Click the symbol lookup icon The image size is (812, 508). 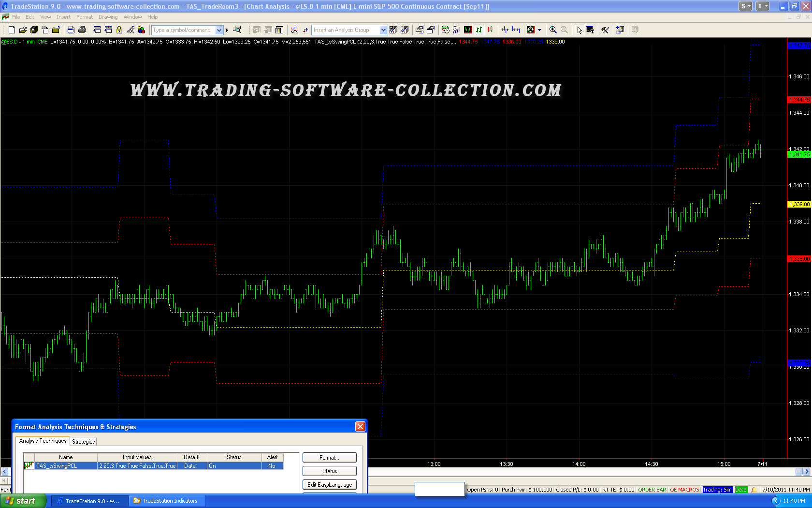237,30
